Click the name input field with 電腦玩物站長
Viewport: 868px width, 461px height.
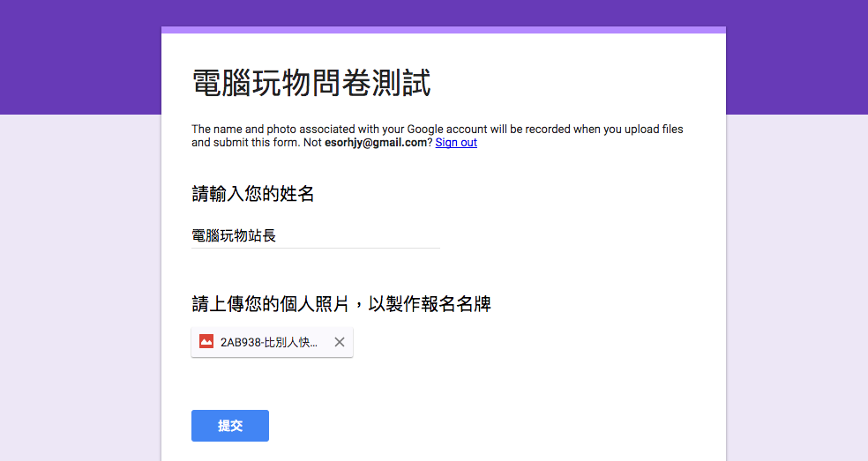click(316, 236)
